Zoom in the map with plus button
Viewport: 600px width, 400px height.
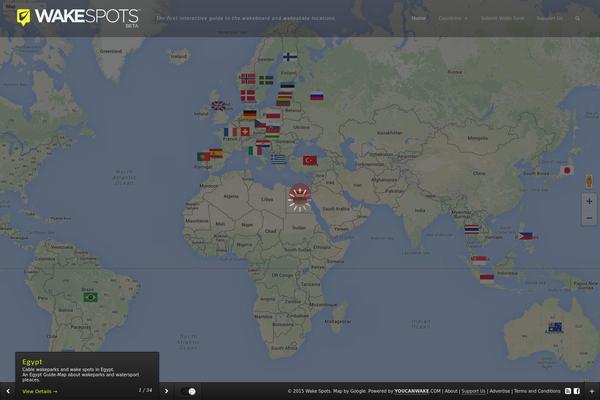point(589,201)
